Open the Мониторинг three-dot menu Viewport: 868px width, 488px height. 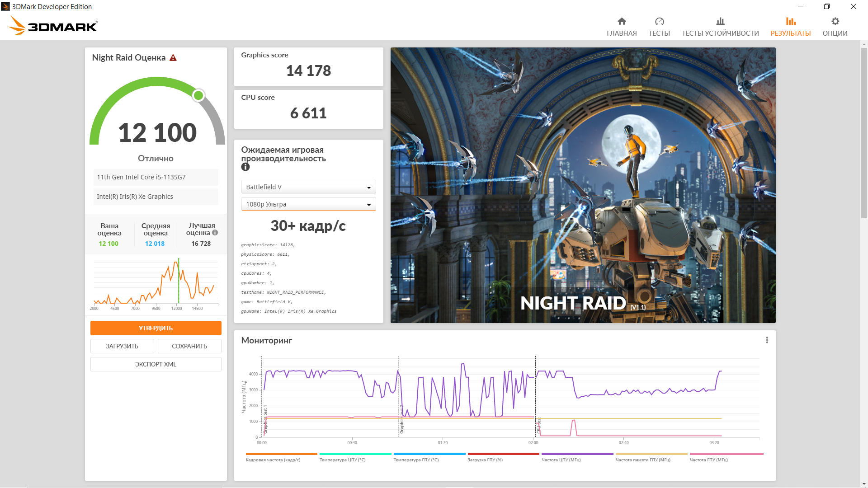coord(767,340)
